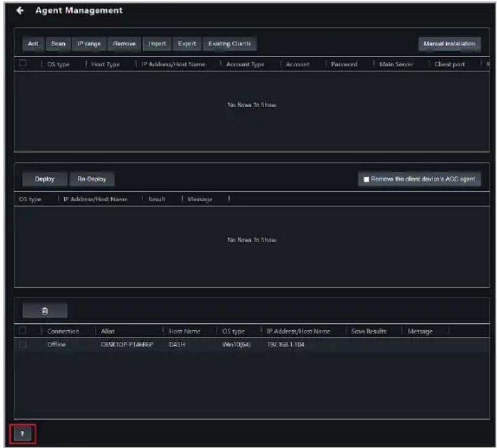Image resolution: width=497 pixels, height=448 pixels.
Task: Open the IP range option
Action: coord(89,44)
